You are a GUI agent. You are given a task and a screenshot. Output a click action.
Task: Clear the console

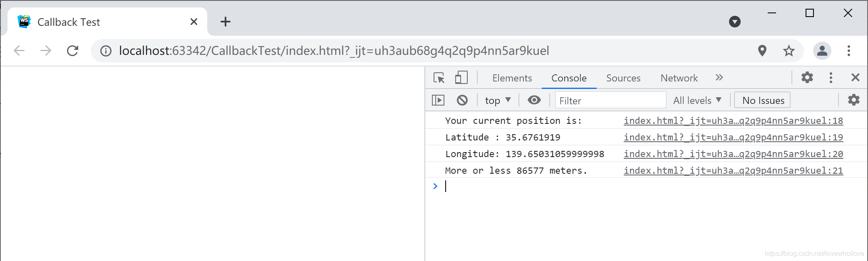click(462, 100)
